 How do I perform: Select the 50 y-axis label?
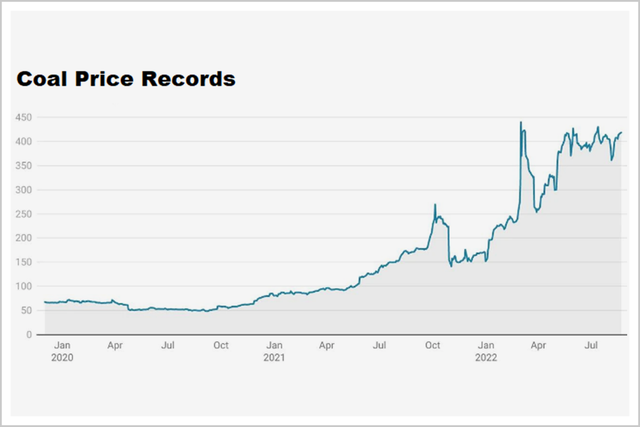26,310
